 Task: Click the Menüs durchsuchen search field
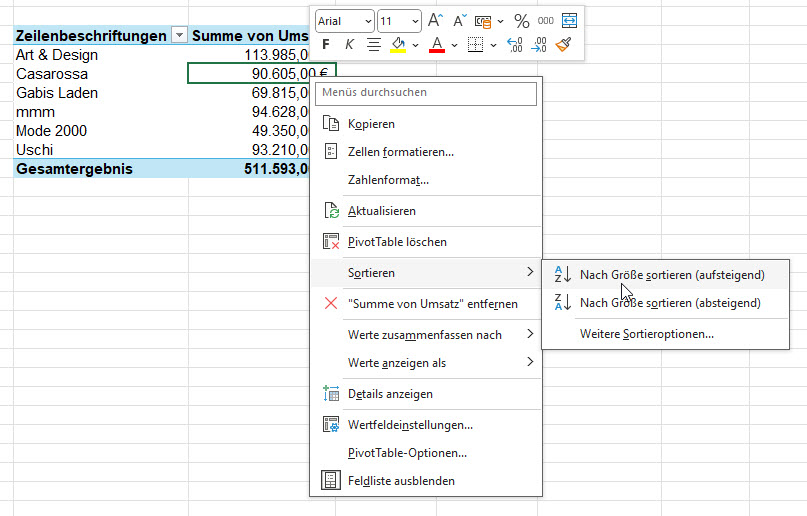(x=427, y=93)
